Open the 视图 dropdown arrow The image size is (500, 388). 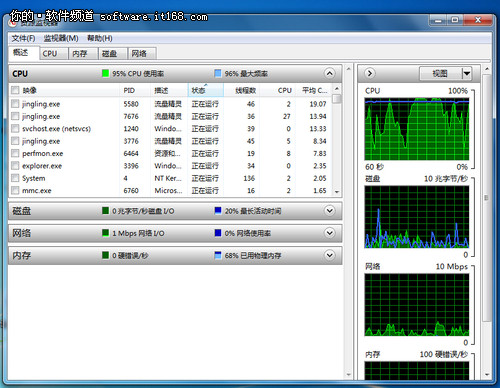(467, 73)
